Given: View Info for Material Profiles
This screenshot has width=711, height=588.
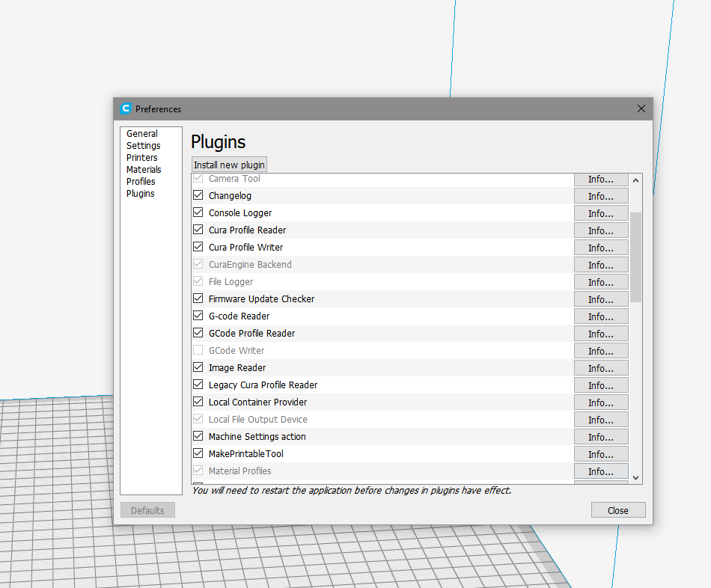Looking at the screenshot, I should pyautogui.click(x=601, y=472).
